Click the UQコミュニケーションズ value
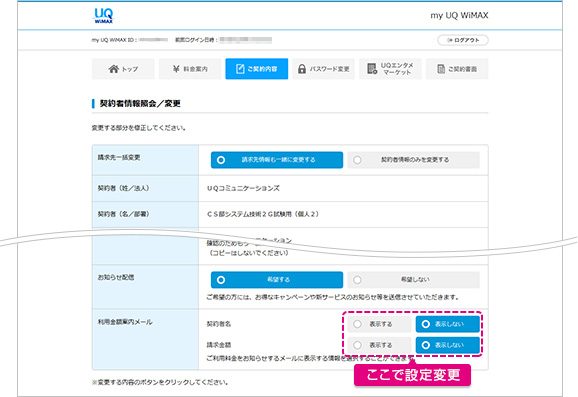The height and width of the screenshot is (397, 578). point(243,188)
